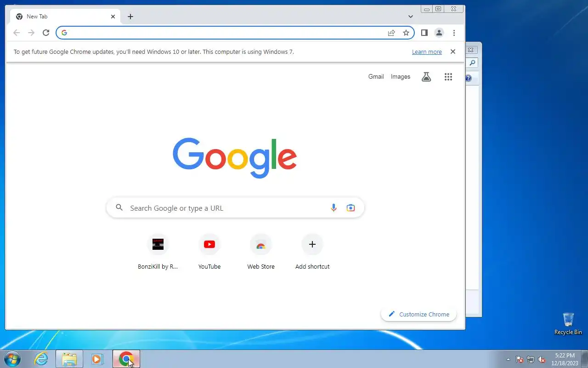Click the taskbar clock showing 5:22 PM
This screenshot has width=588, height=368.
click(x=565, y=359)
